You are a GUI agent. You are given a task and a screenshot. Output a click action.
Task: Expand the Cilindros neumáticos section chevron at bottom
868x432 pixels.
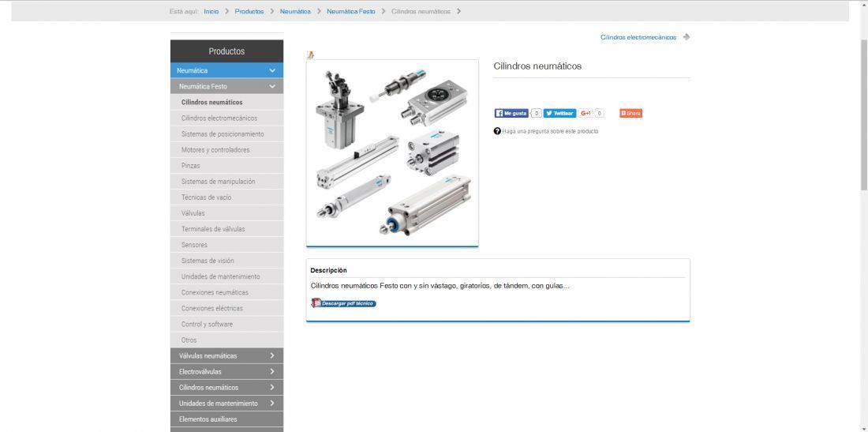click(x=271, y=387)
